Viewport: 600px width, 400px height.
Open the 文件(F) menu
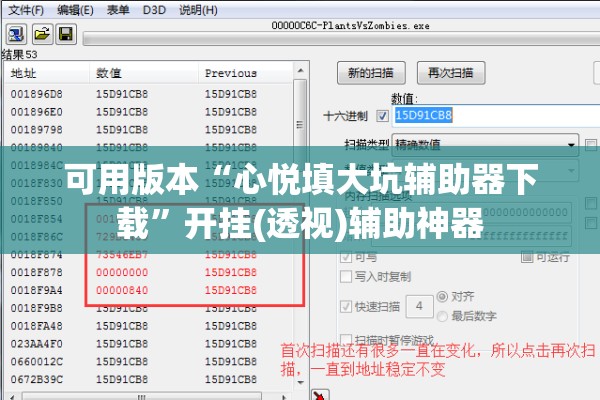(26, 10)
